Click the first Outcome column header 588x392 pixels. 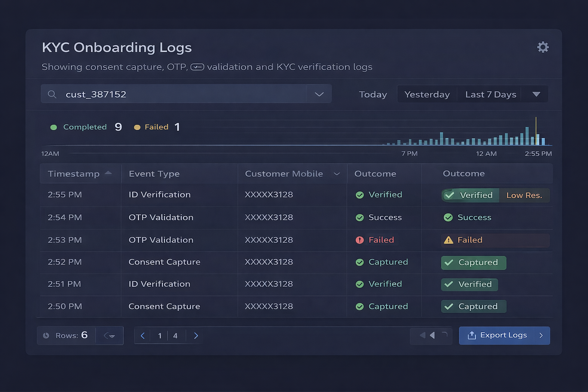pyautogui.click(x=375, y=174)
